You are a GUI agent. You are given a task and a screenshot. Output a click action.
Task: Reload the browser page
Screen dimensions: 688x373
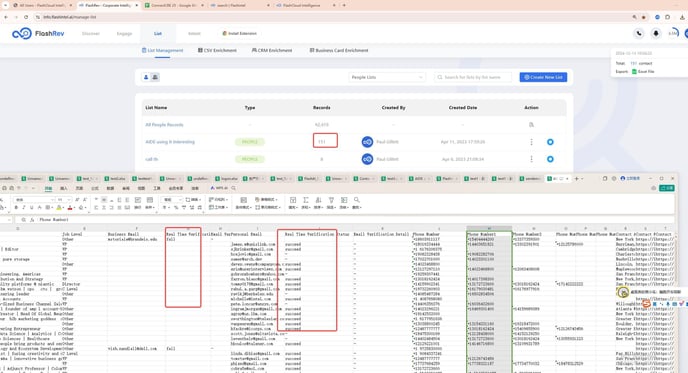[26, 17]
